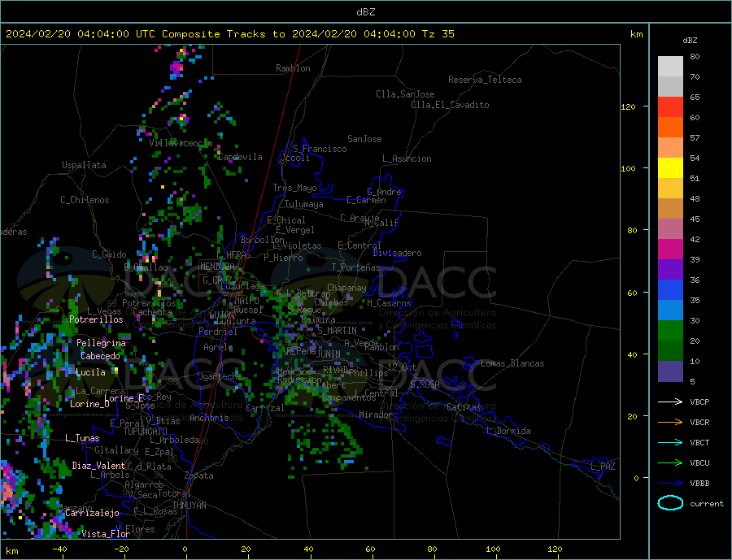Viewport: 732px width, 560px height.
Task: Pick the bottom slate-purple swatch in dBZ scale
Action: (x=670, y=371)
